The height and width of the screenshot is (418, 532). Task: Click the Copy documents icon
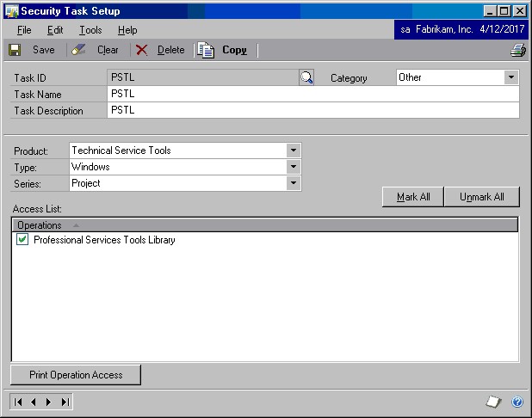[x=206, y=50]
